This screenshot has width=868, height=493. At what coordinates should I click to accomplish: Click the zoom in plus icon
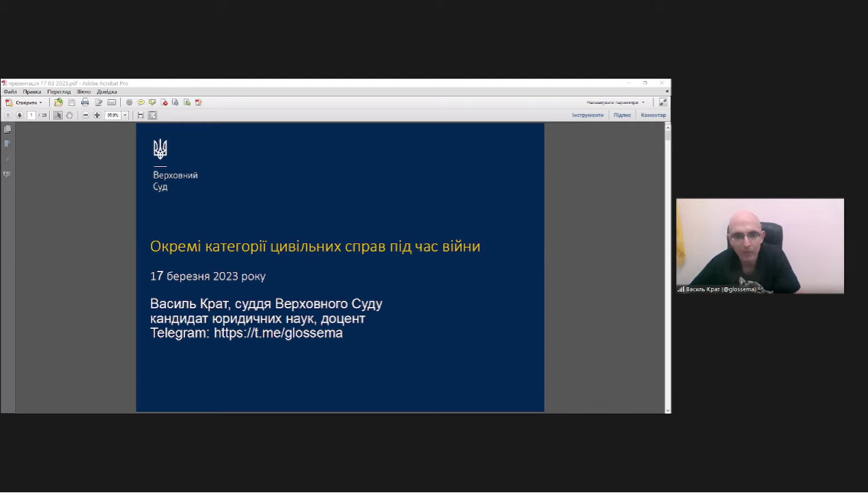click(x=97, y=115)
